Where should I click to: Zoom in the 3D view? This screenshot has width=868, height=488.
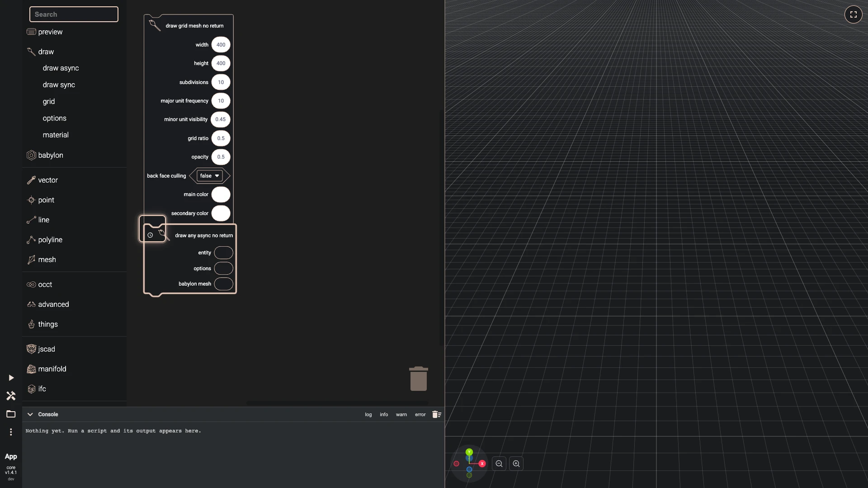[516, 464]
